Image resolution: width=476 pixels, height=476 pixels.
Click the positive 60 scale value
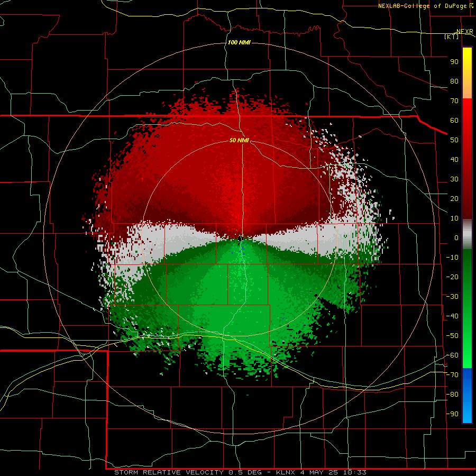[454, 121]
